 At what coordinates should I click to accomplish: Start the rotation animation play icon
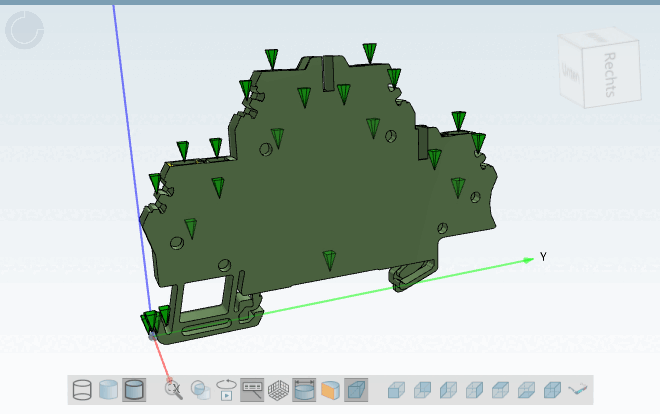click(226, 390)
